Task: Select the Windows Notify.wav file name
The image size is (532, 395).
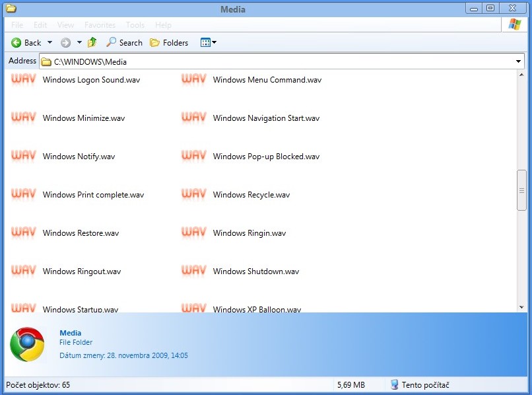Action: (x=79, y=157)
